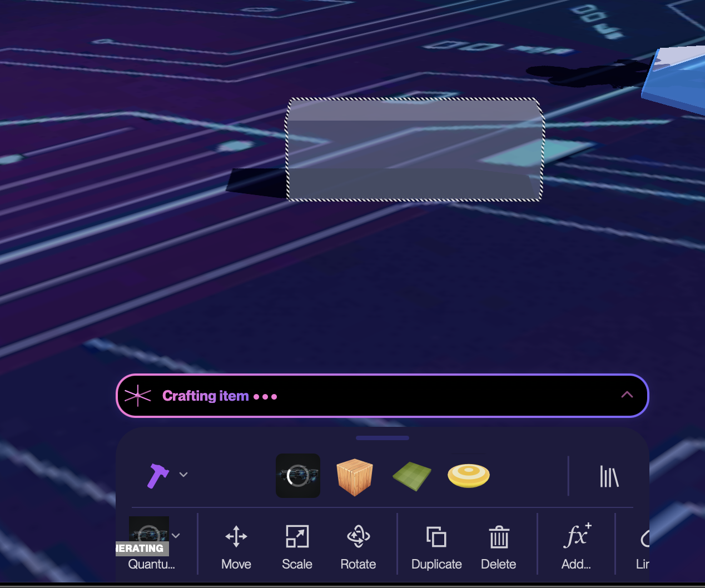The image size is (705, 588).
Task: Open the selected Quantu... object dropdown
Action: point(176,536)
